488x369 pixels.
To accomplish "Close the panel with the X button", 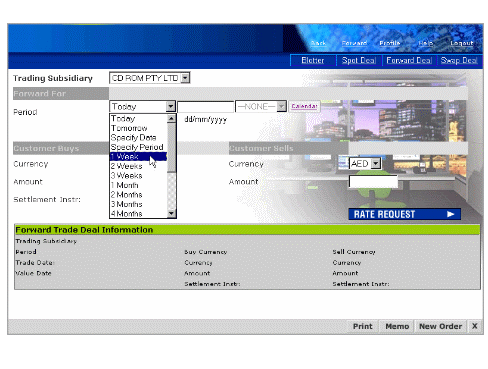I will pyautogui.click(x=475, y=326).
